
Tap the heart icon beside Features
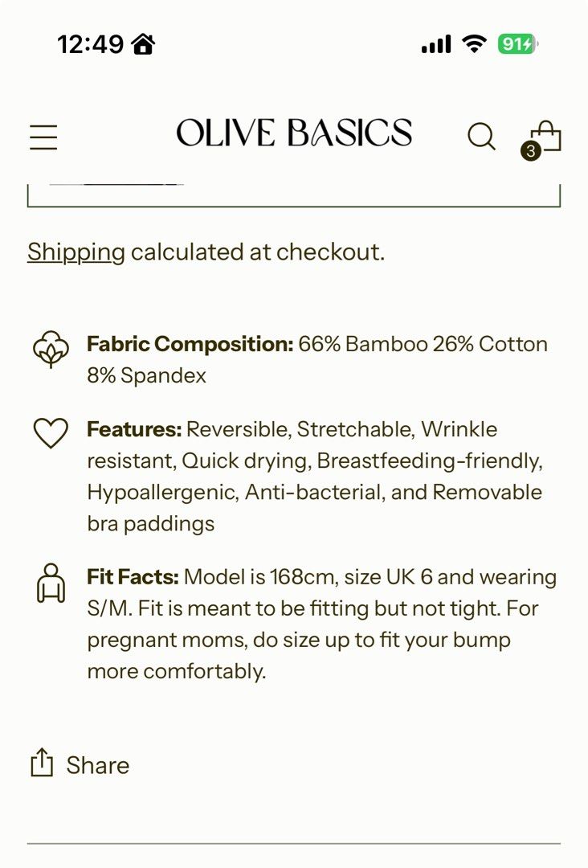tap(51, 432)
